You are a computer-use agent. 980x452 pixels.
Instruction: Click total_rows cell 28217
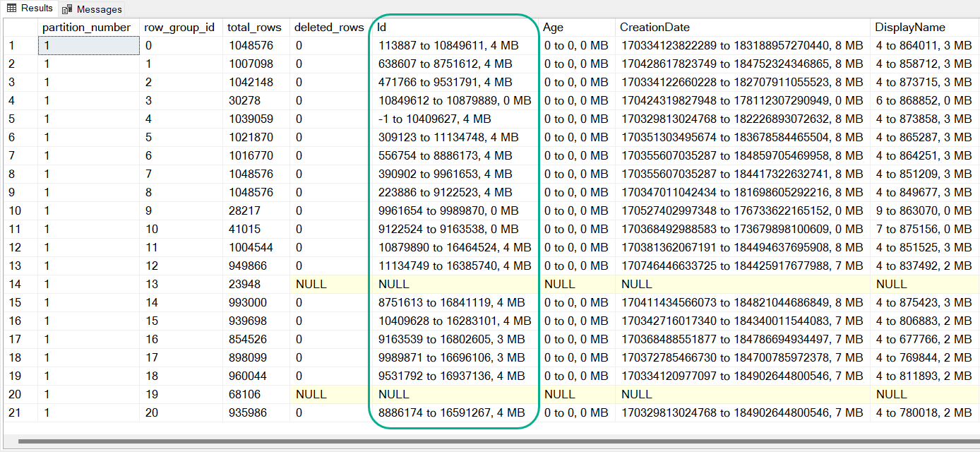tap(256, 211)
